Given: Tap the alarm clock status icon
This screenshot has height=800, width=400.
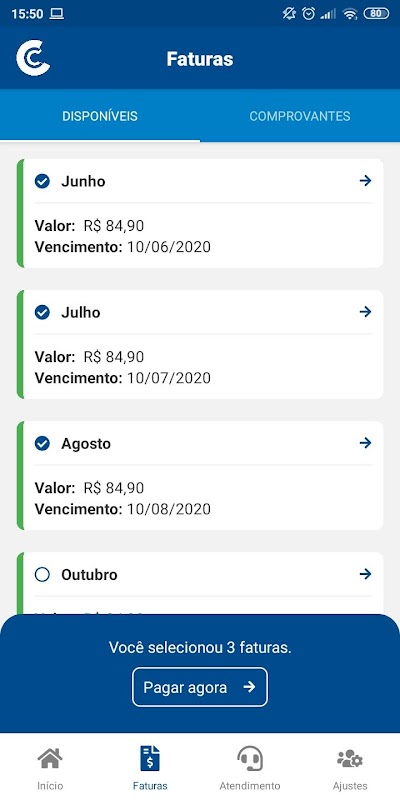Looking at the screenshot, I should 309,14.
